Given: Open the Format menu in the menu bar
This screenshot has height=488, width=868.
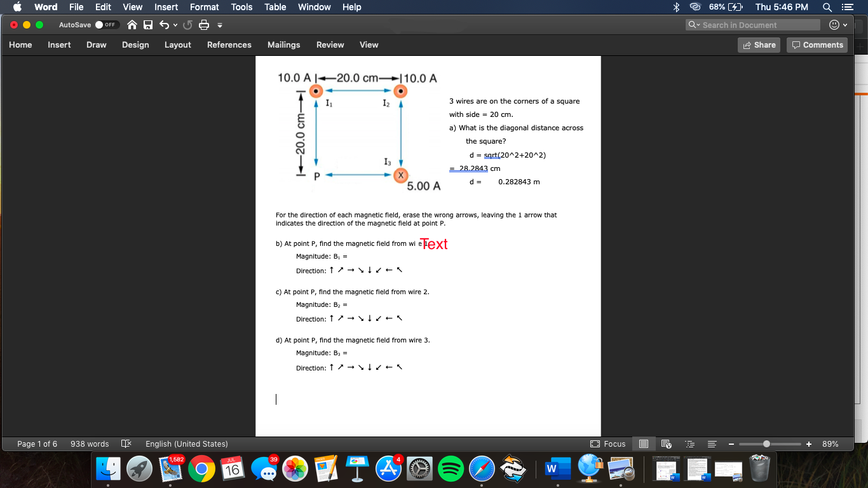Looking at the screenshot, I should pos(204,7).
